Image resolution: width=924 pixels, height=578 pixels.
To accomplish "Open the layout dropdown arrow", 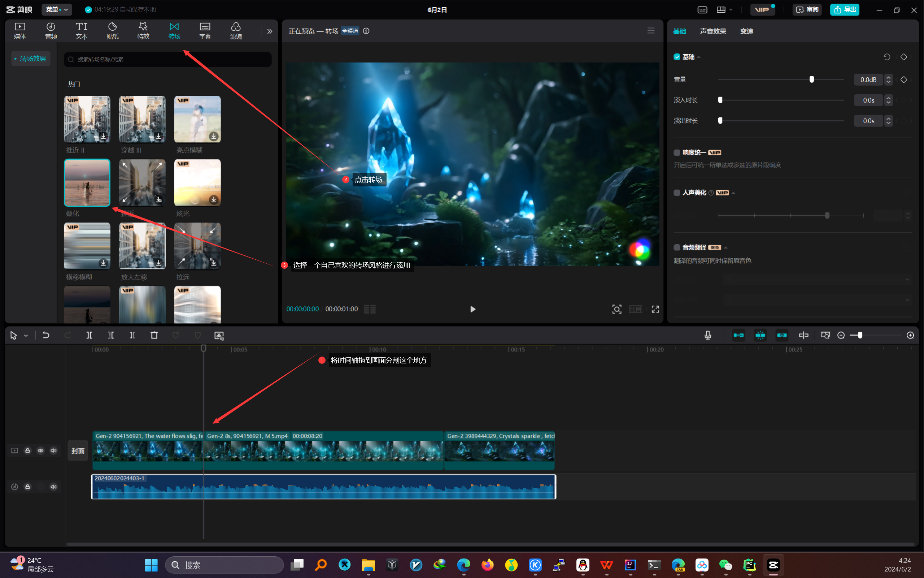I will tap(731, 10).
